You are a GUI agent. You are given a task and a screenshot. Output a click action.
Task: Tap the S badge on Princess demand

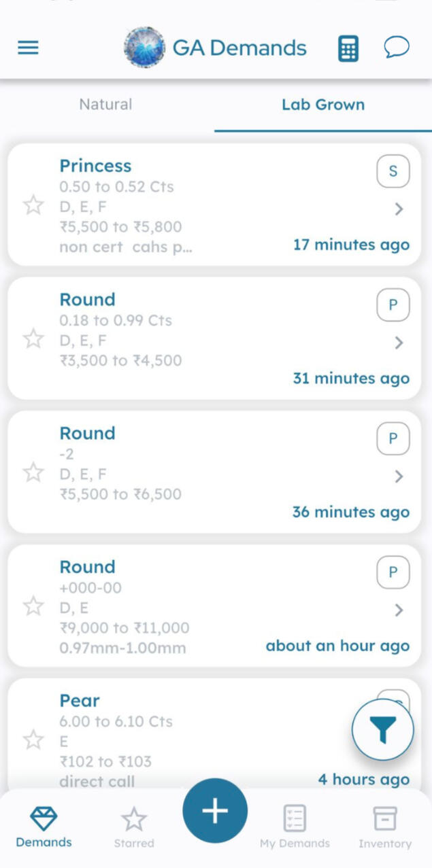(x=393, y=171)
